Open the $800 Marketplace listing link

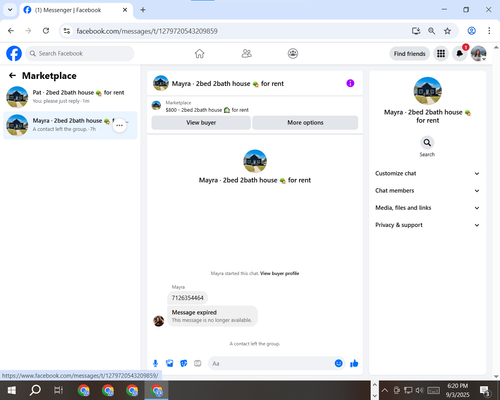[x=207, y=110]
